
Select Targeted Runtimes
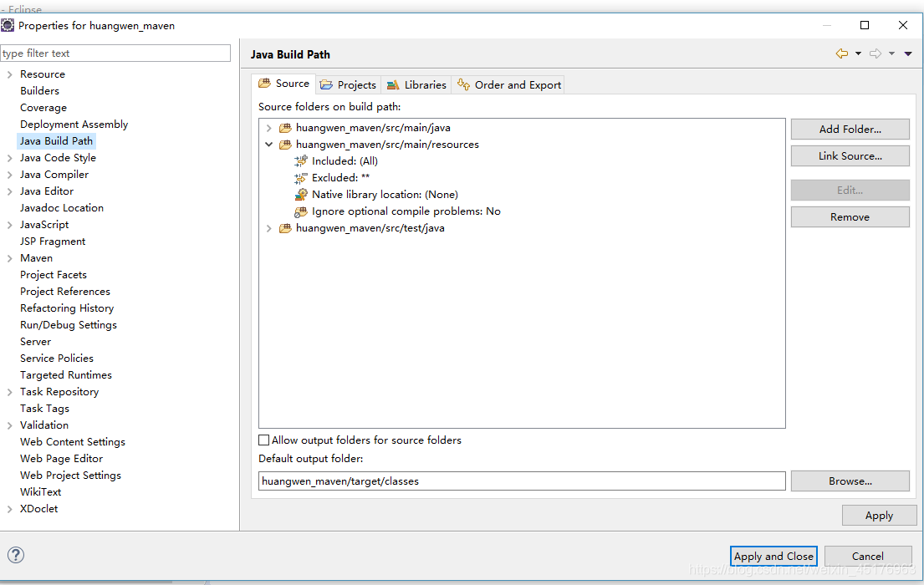click(65, 375)
